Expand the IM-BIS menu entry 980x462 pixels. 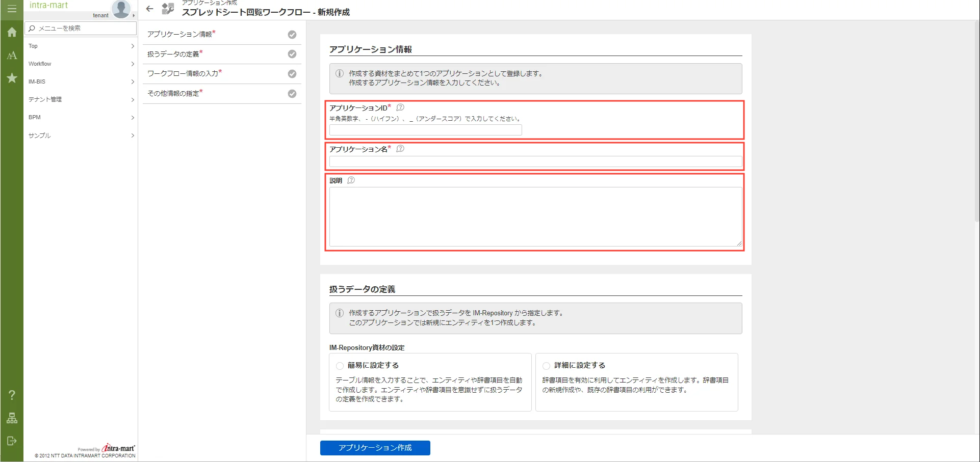(81, 81)
